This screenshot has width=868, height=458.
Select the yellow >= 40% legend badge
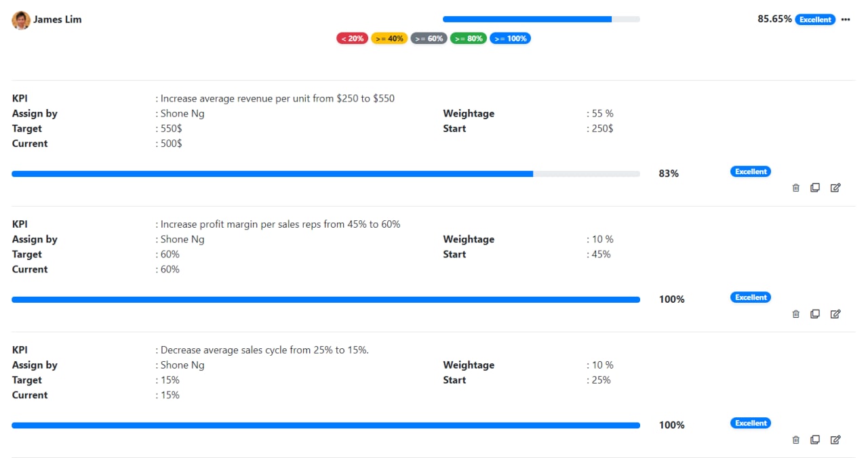point(389,39)
